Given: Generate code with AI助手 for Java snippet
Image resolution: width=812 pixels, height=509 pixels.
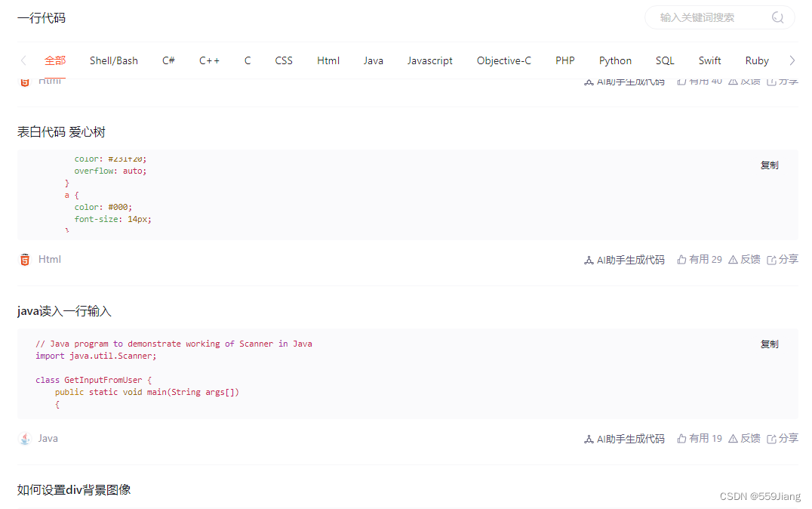Looking at the screenshot, I should click(x=625, y=439).
